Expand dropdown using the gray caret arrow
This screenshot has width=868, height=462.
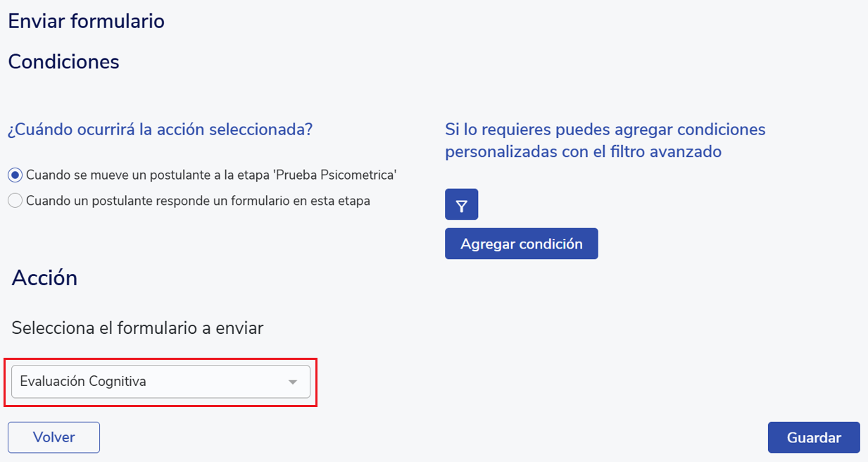coord(293,382)
